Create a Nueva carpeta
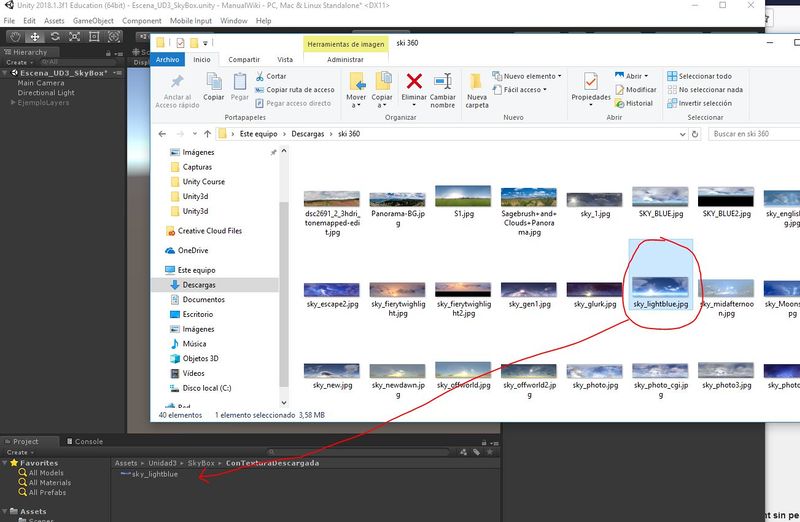 click(477, 90)
